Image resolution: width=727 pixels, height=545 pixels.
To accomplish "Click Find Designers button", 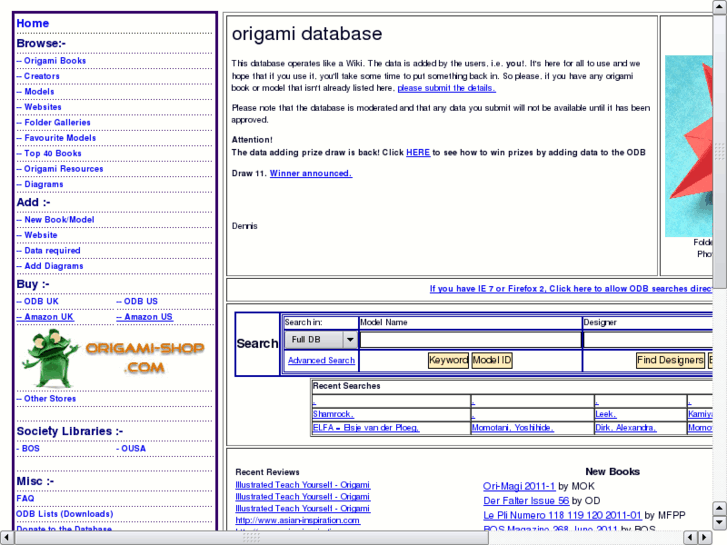I will coord(670,360).
